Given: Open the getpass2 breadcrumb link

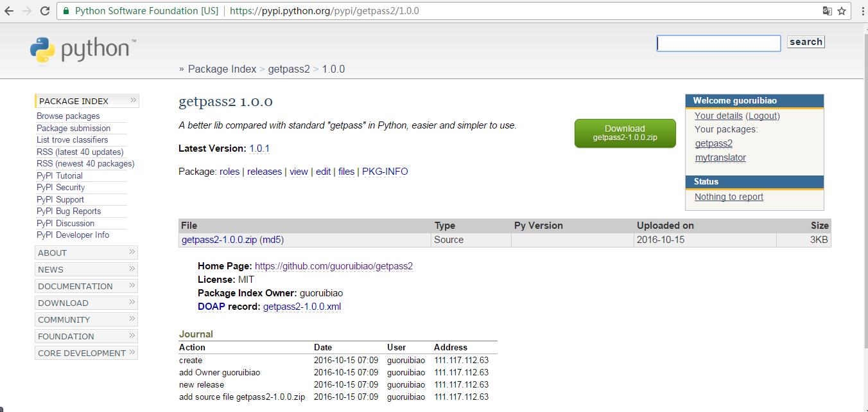Looking at the screenshot, I should [x=289, y=69].
